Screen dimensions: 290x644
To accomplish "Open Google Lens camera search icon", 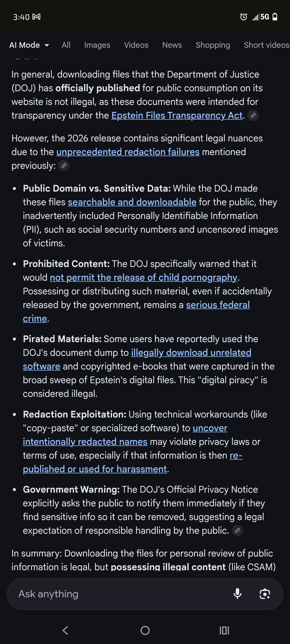I will (x=265, y=594).
